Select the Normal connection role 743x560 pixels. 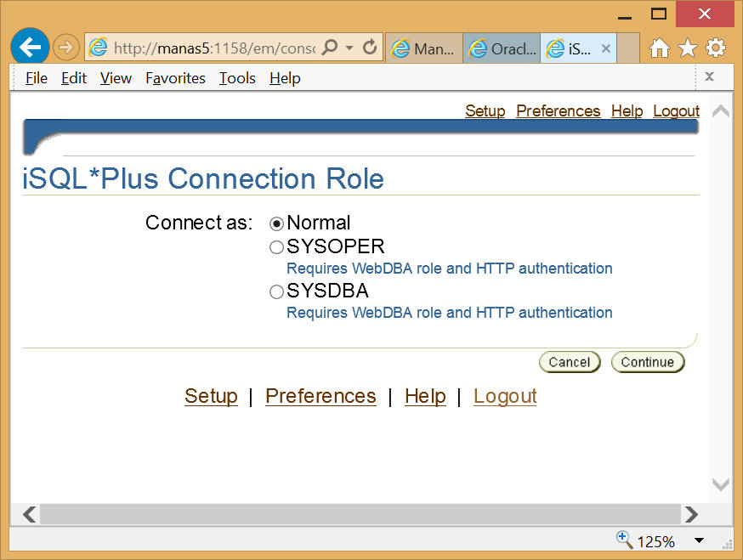pyautogui.click(x=277, y=223)
